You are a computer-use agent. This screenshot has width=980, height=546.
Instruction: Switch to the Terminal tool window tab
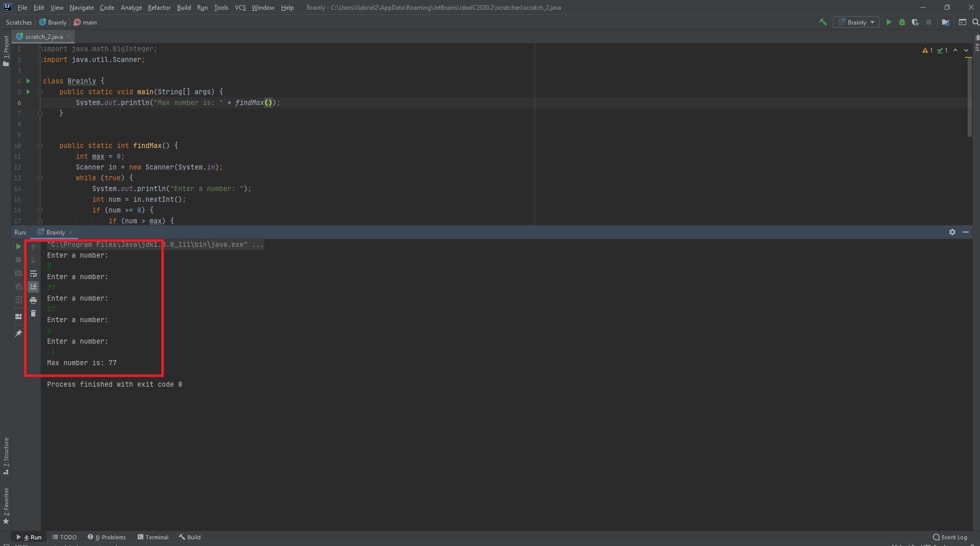tap(153, 537)
